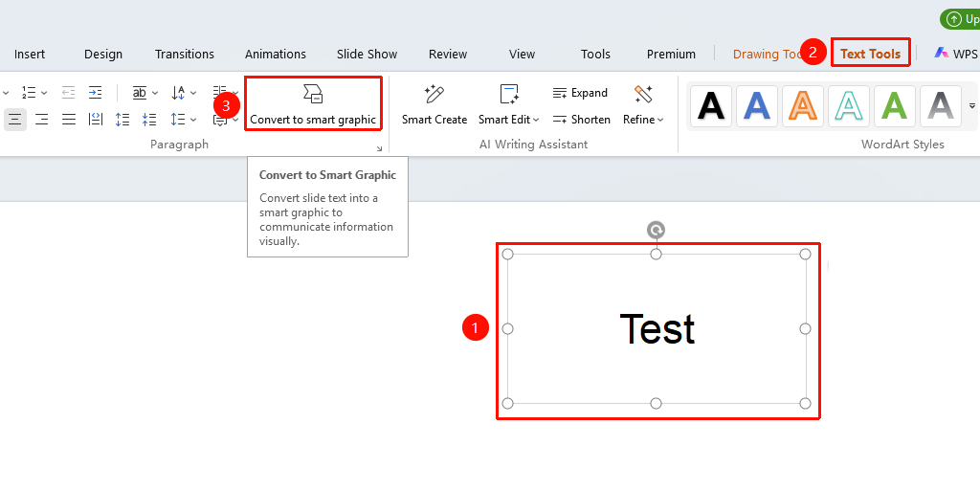Screen dimensions: 980x491
Task: Expand the WordArt Styles gallery
Action: [972, 106]
